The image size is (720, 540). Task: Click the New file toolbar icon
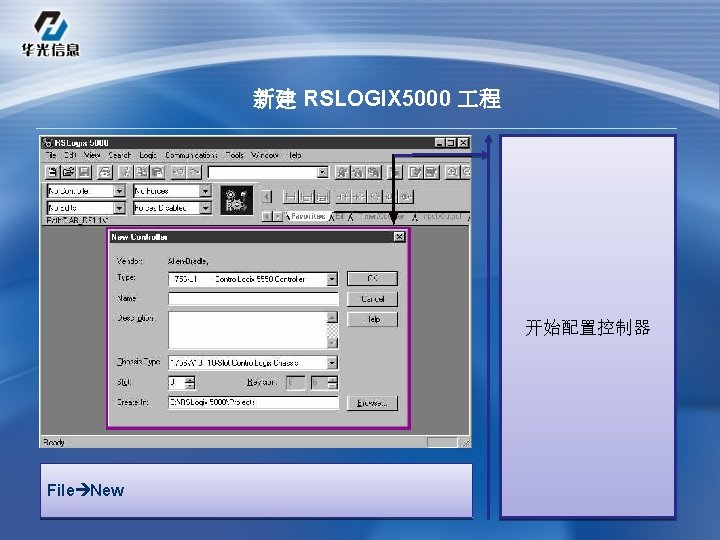click(x=53, y=172)
